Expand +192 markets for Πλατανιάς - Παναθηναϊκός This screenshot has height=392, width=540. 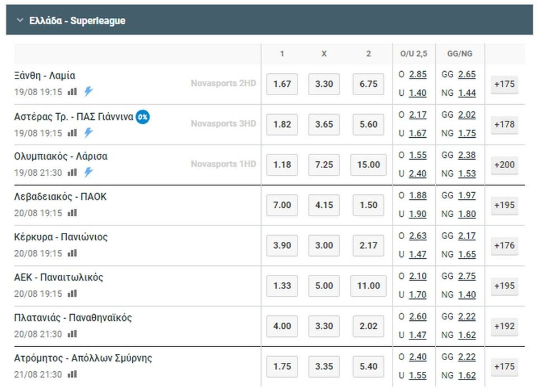pos(504,326)
